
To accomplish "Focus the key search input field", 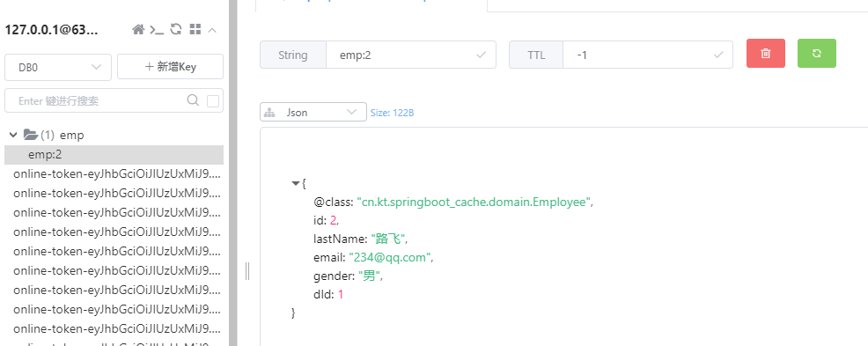I will coord(99,100).
